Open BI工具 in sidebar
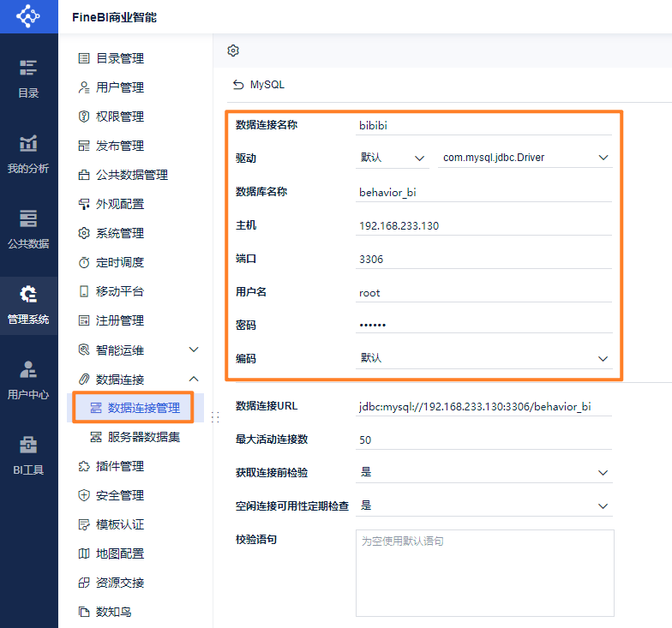Viewport: 672px width, 628px height. [28, 456]
